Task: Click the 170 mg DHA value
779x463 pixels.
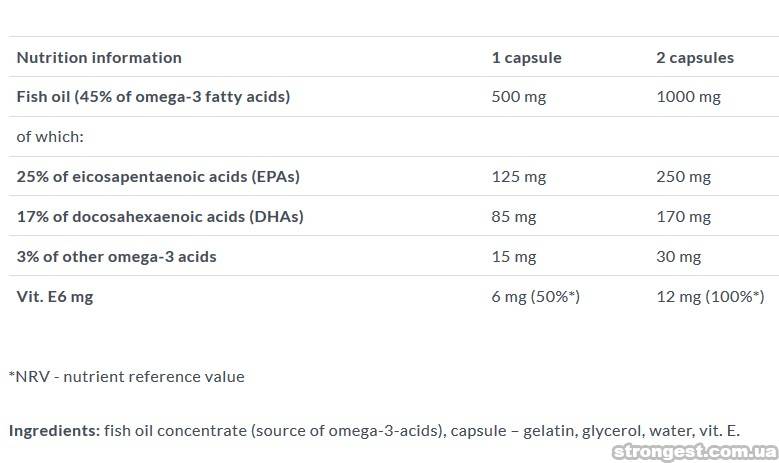Action: 683,216
